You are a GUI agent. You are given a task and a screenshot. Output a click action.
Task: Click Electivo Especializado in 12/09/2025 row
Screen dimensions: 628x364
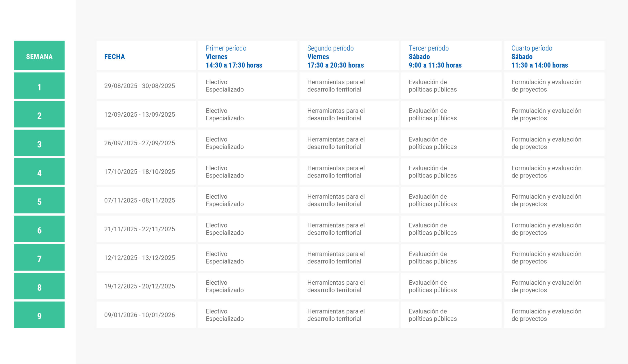248,114
